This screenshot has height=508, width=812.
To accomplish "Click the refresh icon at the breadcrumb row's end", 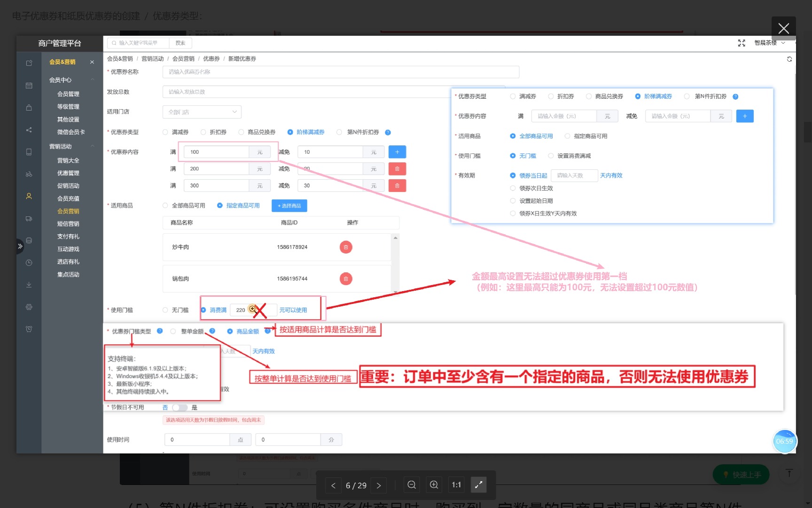I will [789, 59].
